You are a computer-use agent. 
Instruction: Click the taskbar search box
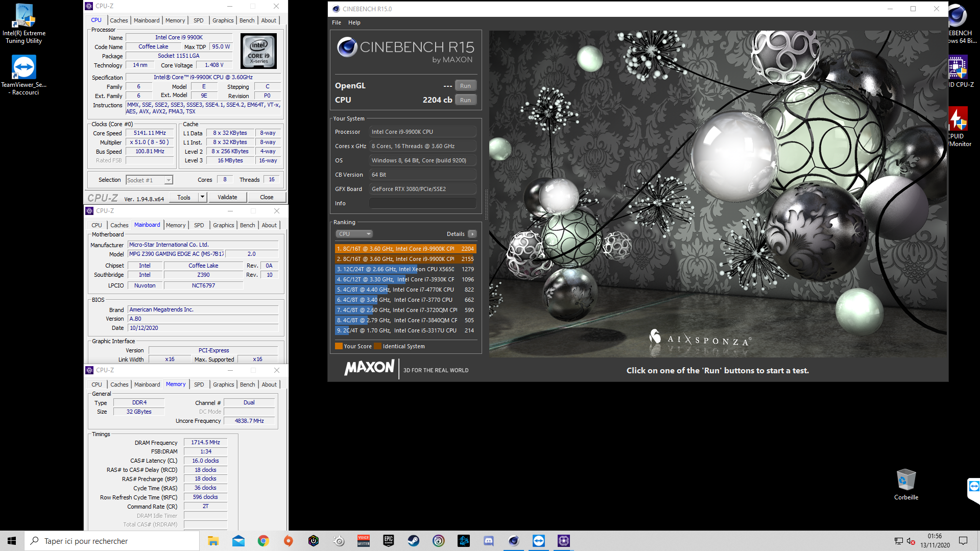click(112, 541)
